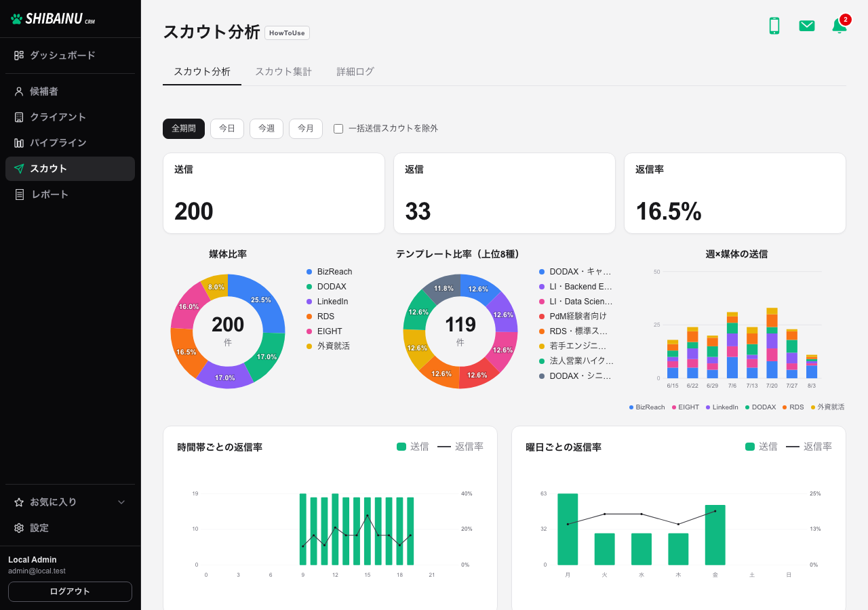868x610 pixels.
Task: Click the 送信 count 200
Action: click(194, 211)
